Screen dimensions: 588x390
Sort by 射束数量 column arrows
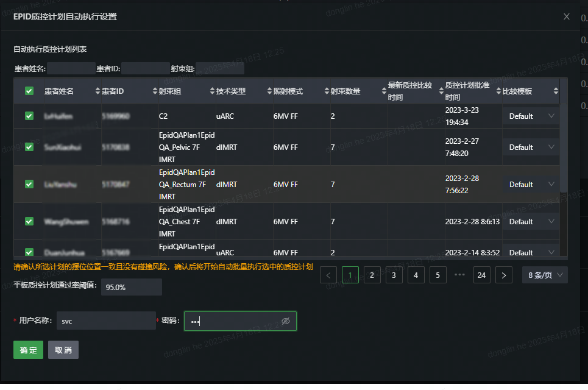(384, 91)
